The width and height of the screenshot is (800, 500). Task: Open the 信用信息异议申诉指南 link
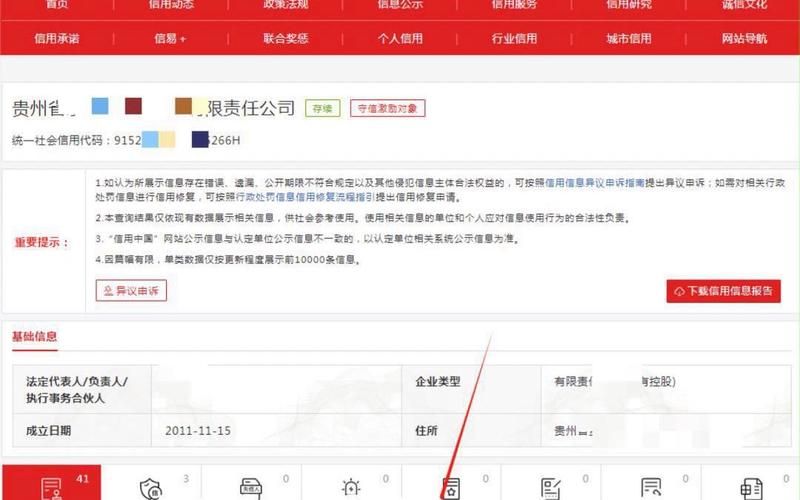pos(595,183)
